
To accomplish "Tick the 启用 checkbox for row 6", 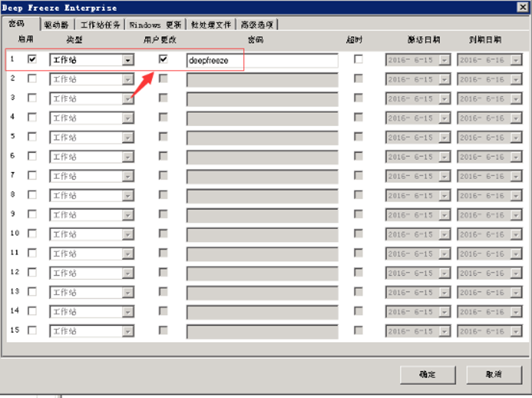I will [32, 156].
